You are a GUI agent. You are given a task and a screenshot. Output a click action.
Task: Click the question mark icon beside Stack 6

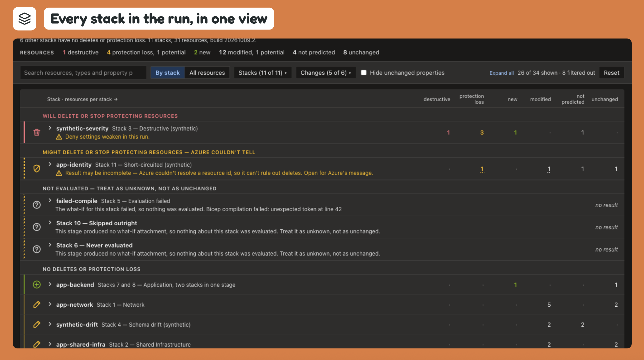[x=37, y=249]
